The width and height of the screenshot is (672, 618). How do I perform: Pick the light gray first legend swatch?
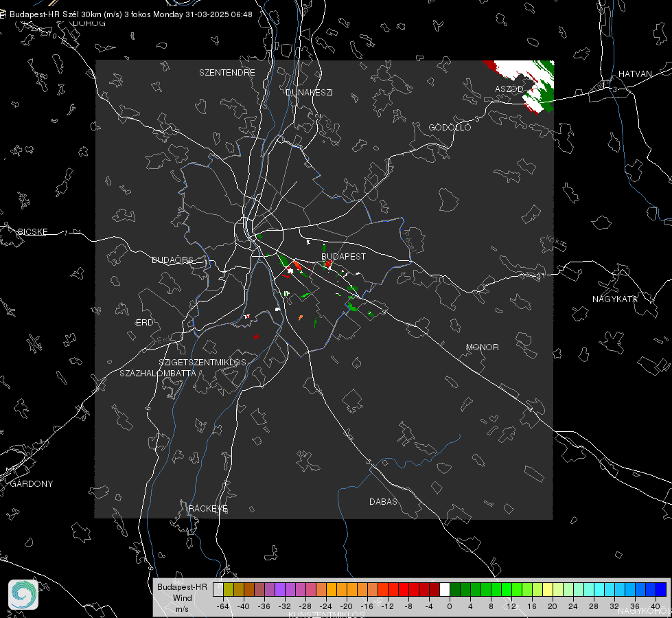218,589
